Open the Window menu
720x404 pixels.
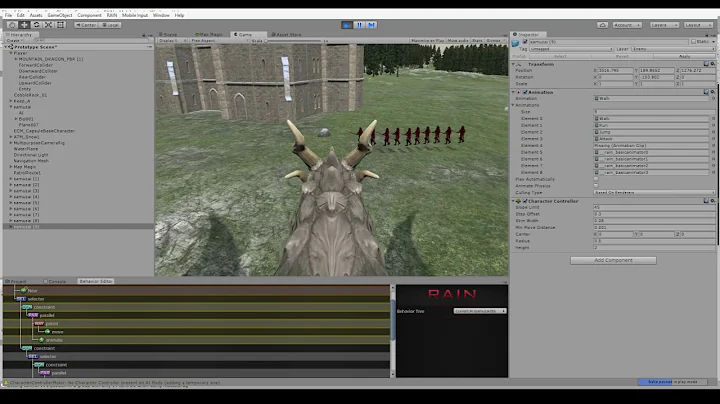point(161,15)
